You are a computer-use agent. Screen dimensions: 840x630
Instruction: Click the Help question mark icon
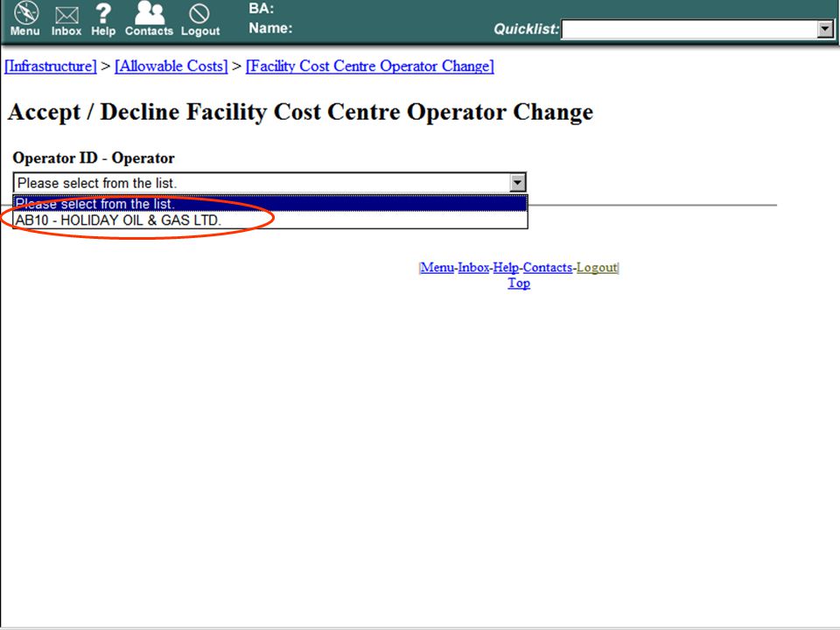103,14
